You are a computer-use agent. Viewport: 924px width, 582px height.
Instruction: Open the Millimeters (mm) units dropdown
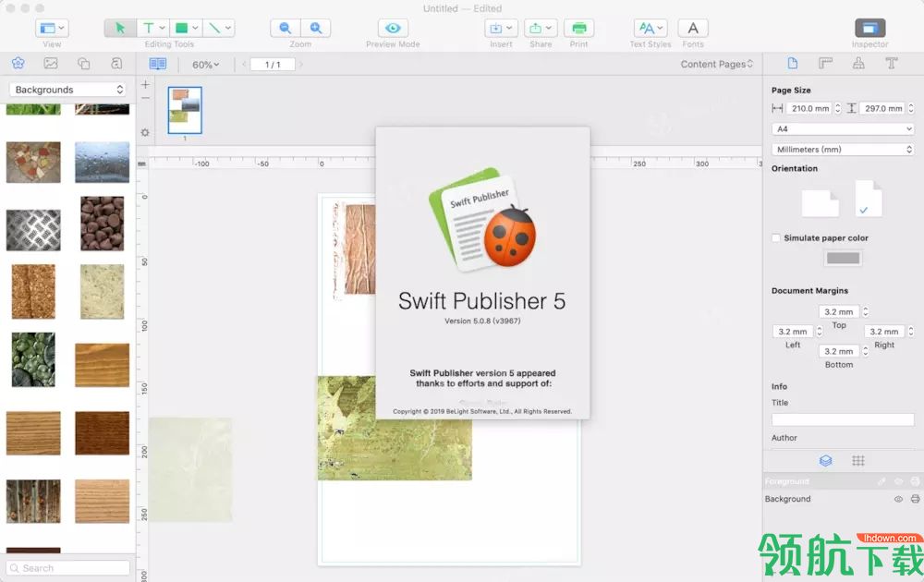point(843,150)
